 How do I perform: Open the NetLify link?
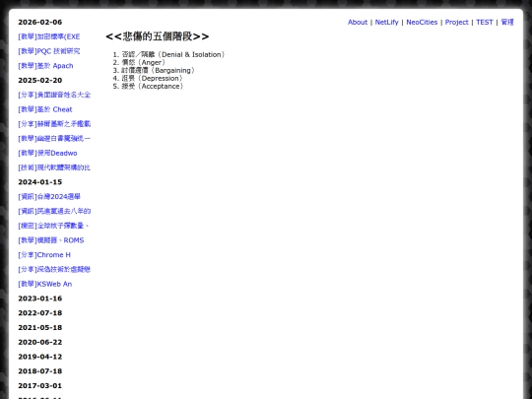tap(386, 22)
